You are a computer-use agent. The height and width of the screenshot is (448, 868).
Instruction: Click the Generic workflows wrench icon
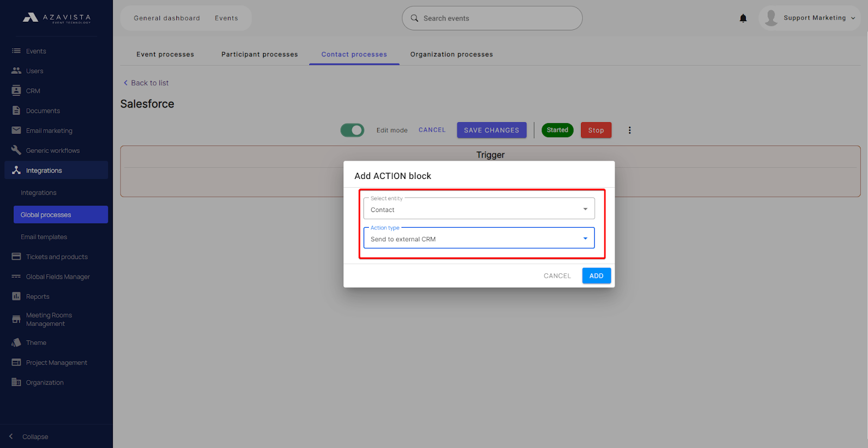click(16, 150)
